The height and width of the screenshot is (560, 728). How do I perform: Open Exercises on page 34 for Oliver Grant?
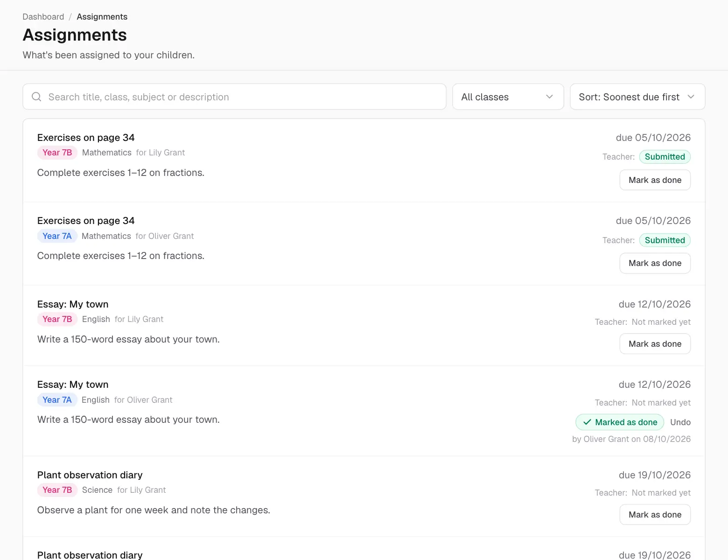[86, 221]
